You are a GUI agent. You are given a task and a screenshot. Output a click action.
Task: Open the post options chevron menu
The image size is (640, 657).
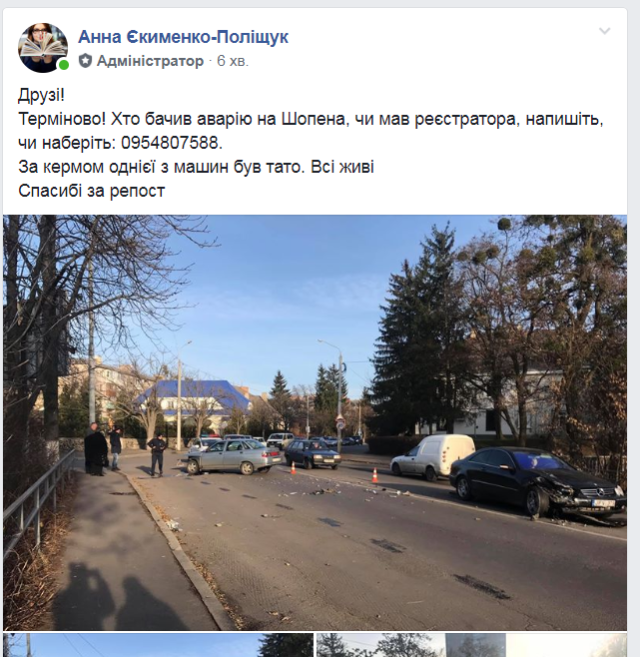(604, 31)
